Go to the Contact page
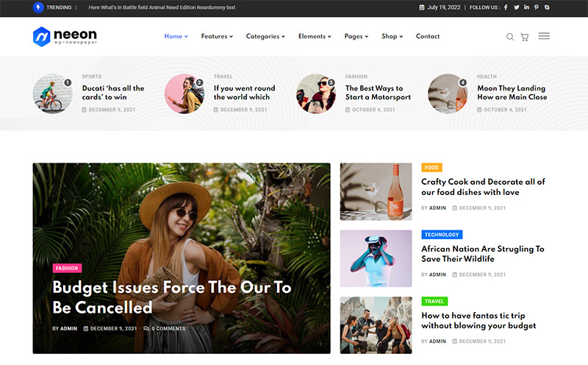Image resolution: width=588 pixels, height=365 pixels. click(428, 36)
